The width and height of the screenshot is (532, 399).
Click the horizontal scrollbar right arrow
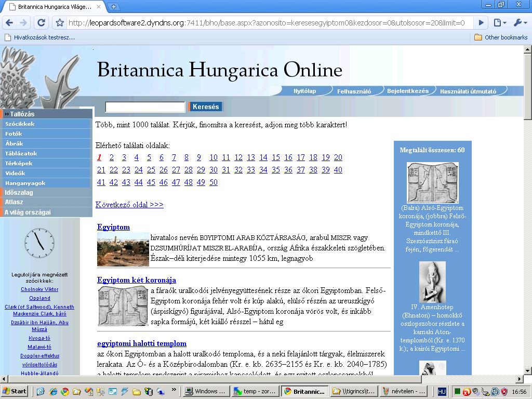520,379
